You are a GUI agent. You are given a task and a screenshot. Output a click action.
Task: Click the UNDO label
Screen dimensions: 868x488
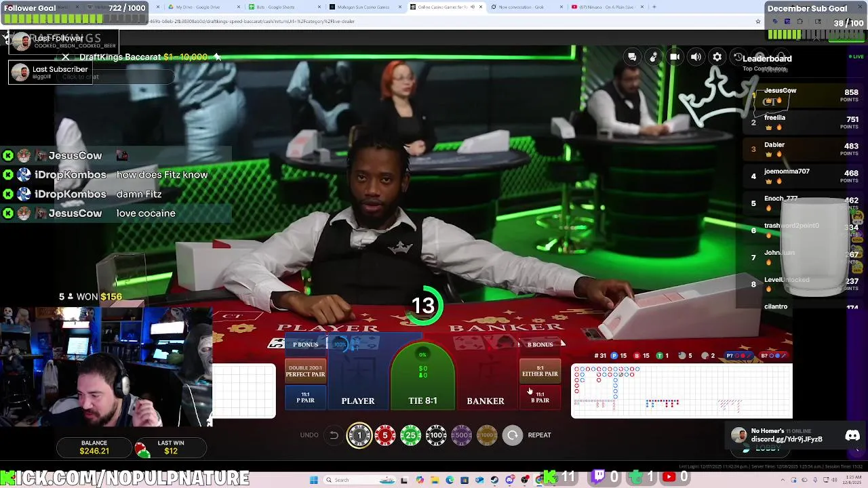309,435
